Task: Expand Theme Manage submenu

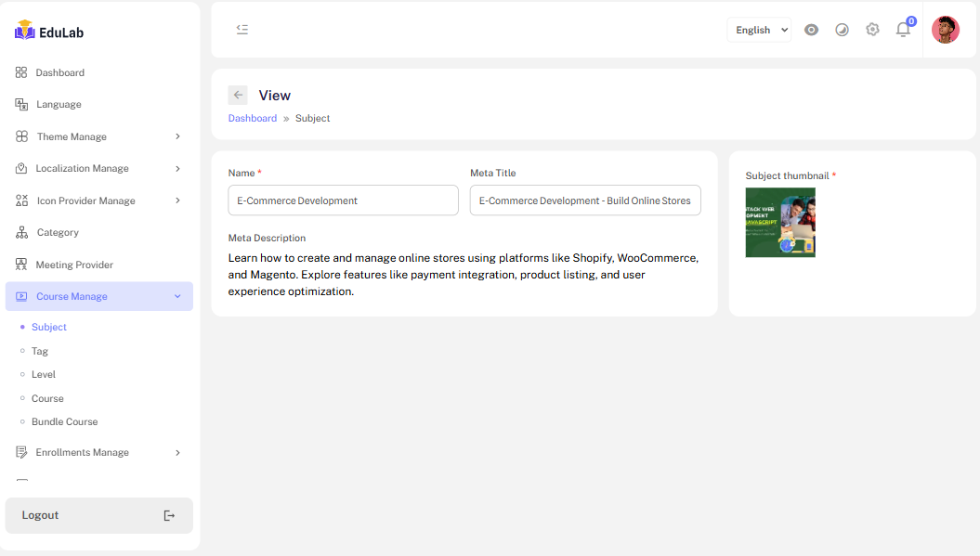Action: [99, 136]
